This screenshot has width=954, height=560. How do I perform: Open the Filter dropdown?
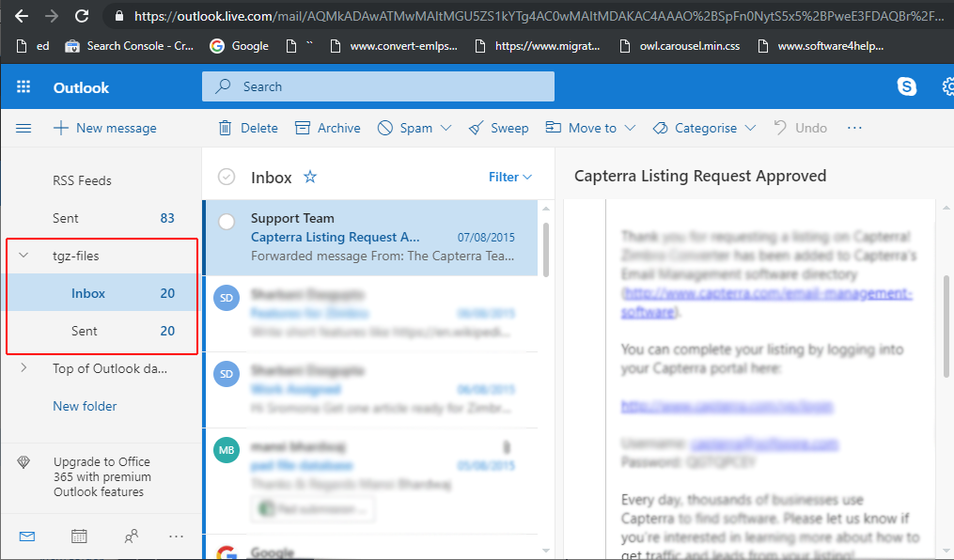tap(510, 177)
